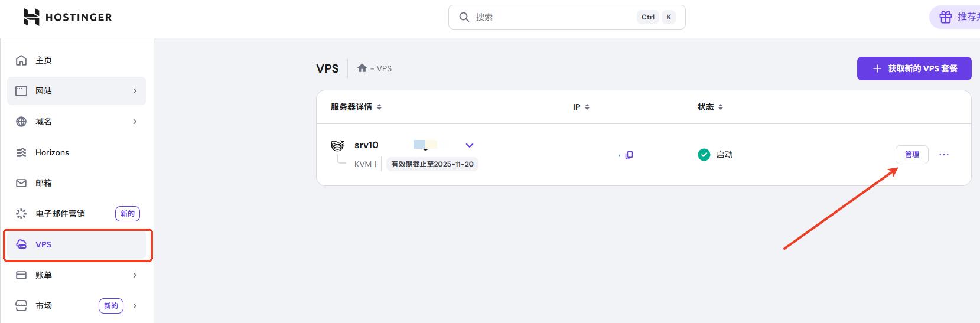980x323 pixels.
Task: Click the 获取新的 VPS 套餐 button
Action: [914, 68]
